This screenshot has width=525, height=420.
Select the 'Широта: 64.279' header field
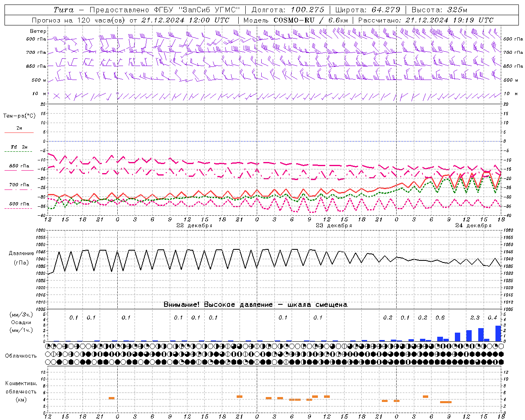(367, 10)
